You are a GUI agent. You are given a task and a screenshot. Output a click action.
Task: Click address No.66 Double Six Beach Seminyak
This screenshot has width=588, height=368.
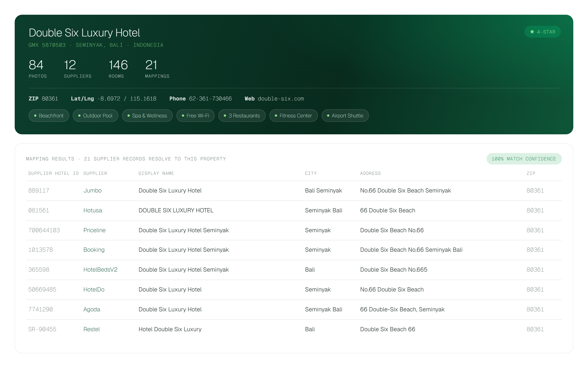tap(406, 191)
